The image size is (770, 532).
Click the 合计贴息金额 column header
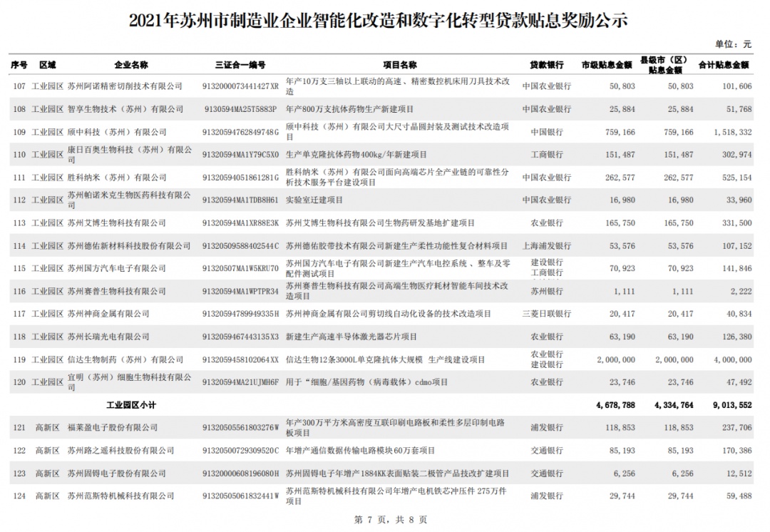click(x=724, y=65)
